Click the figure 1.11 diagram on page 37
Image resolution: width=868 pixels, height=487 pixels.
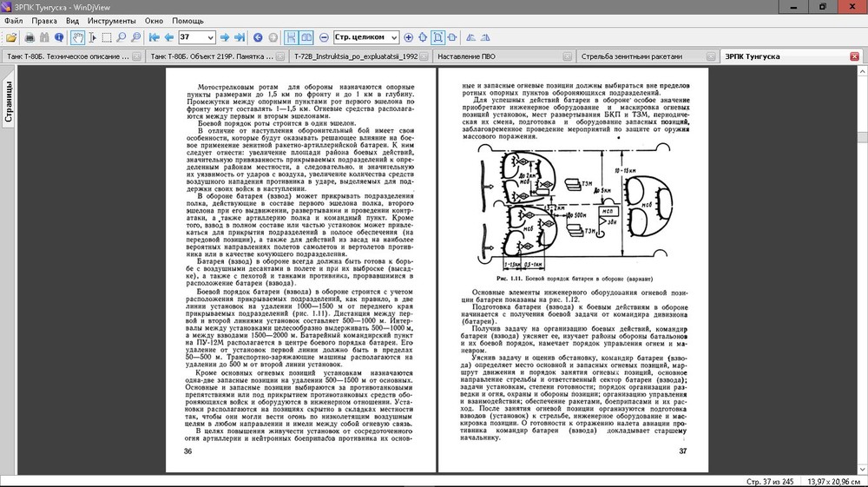(575, 207)
